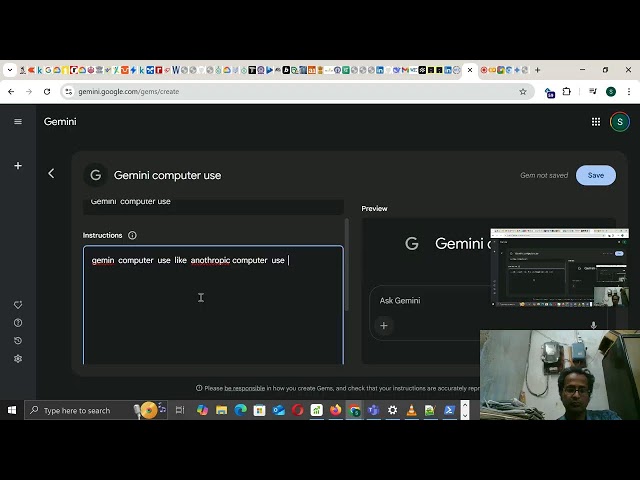Open Windows Settings gear on taskbar
Screen dimensions: 640x480
pos(392,410)
